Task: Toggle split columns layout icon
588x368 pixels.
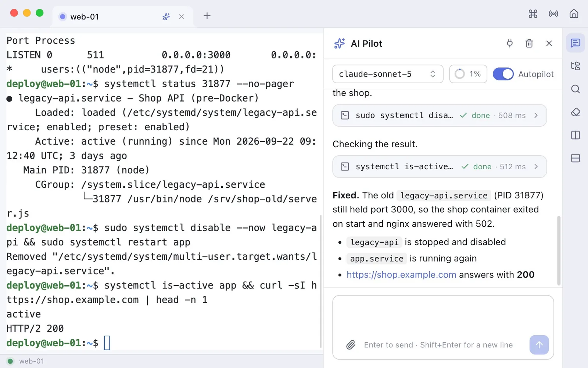Action: (576, 135)
